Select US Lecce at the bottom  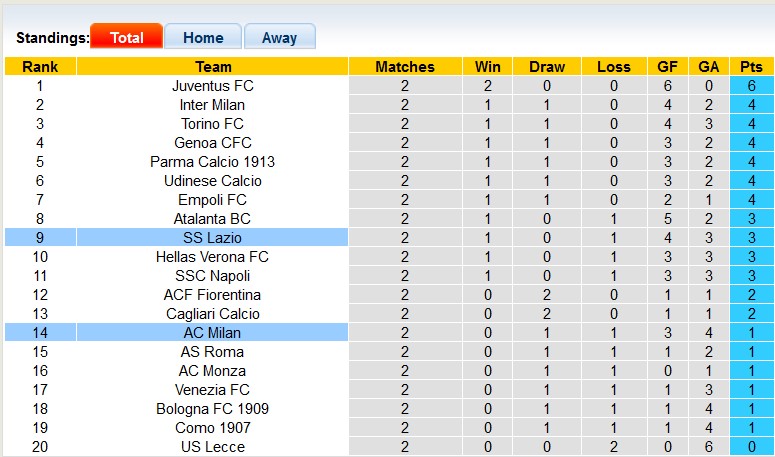pyautogui.click(x=213, y=447)
